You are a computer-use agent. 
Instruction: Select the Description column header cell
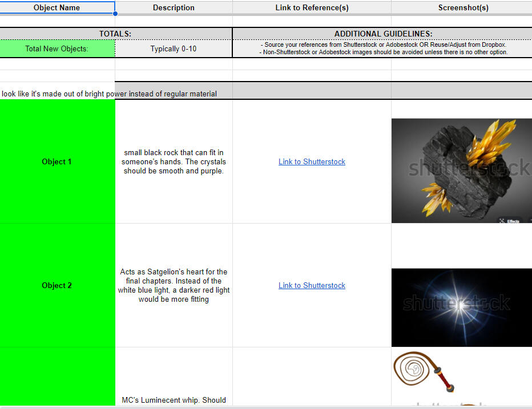click(x=174, y=7)
